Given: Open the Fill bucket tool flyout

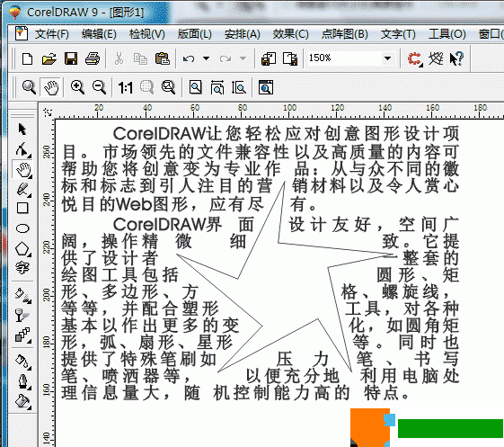Looking at the screenshot, I should pos(23,402).
